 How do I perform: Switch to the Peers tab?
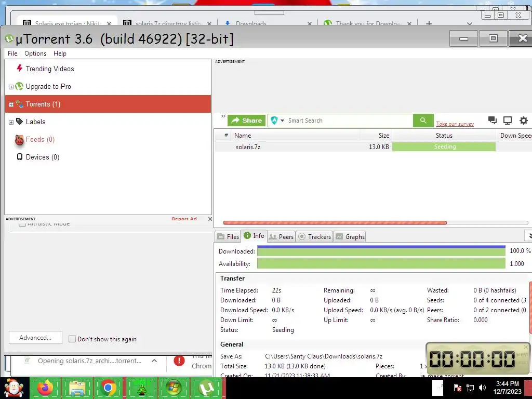(281, 236)
